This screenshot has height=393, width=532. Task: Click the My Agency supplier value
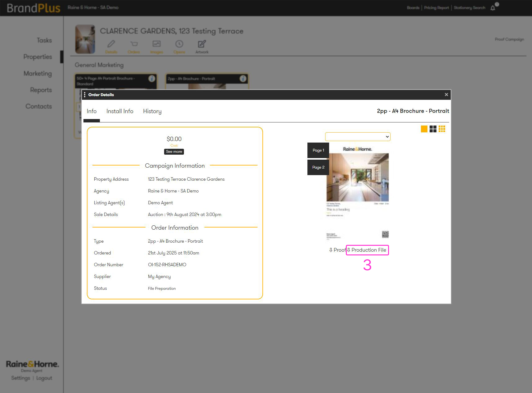tap(159, 276)
